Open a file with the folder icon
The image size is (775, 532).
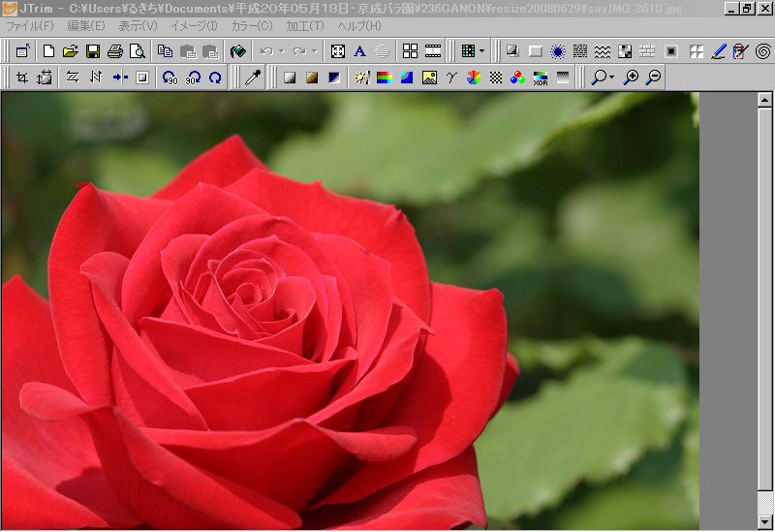[71, 51]
